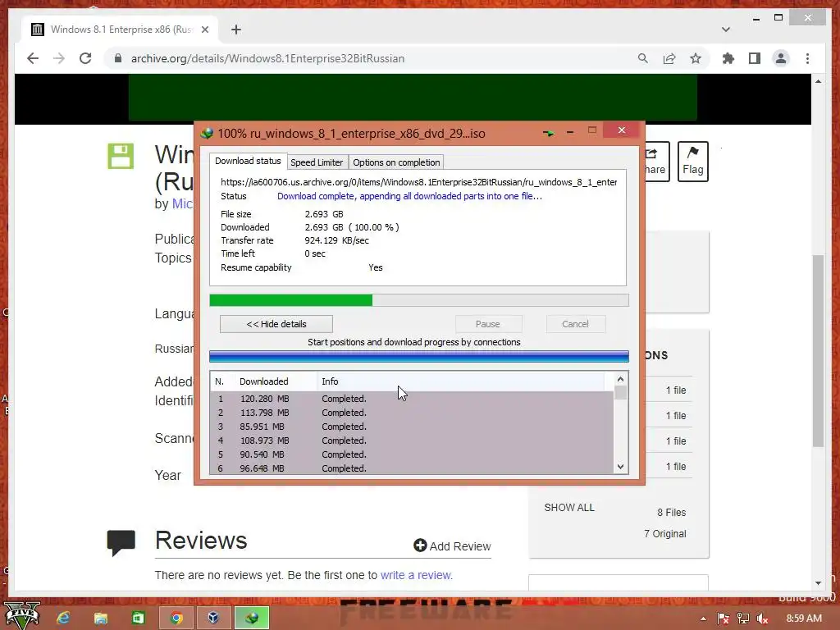Open File Explorer from taskbar

[101, 619]
